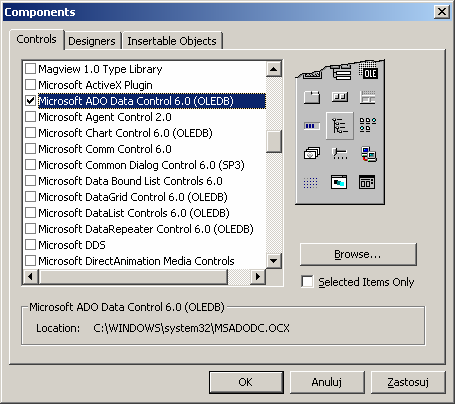
Task: Click the highlighted TreeView icon
Action: 340,126
